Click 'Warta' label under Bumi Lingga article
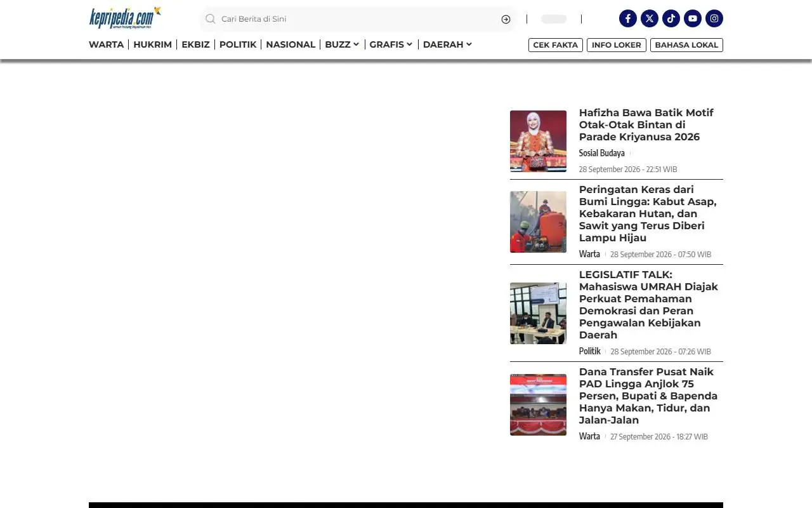The width and height of the screenshot is (812, 508). point(589,254)
